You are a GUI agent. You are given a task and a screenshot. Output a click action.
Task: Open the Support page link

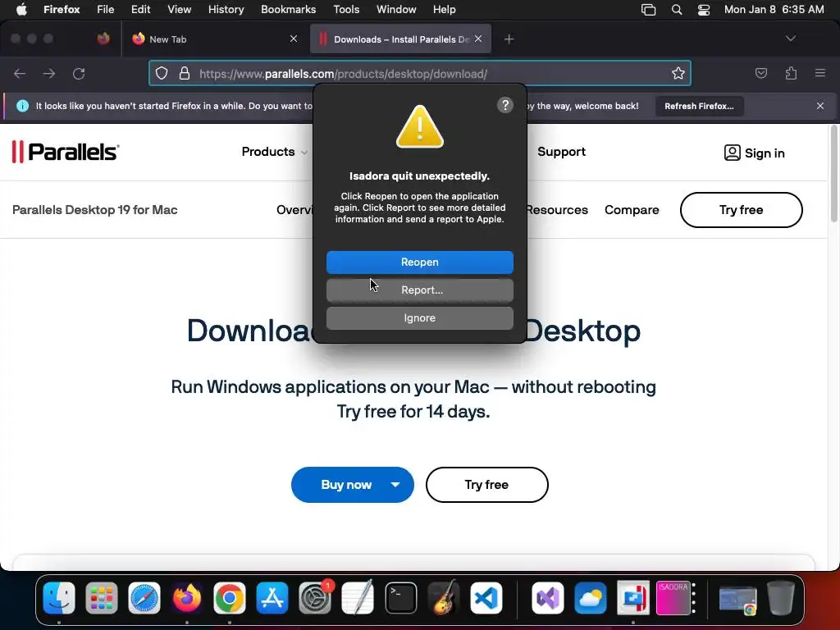pyautogui.click(x=561, y=152)
